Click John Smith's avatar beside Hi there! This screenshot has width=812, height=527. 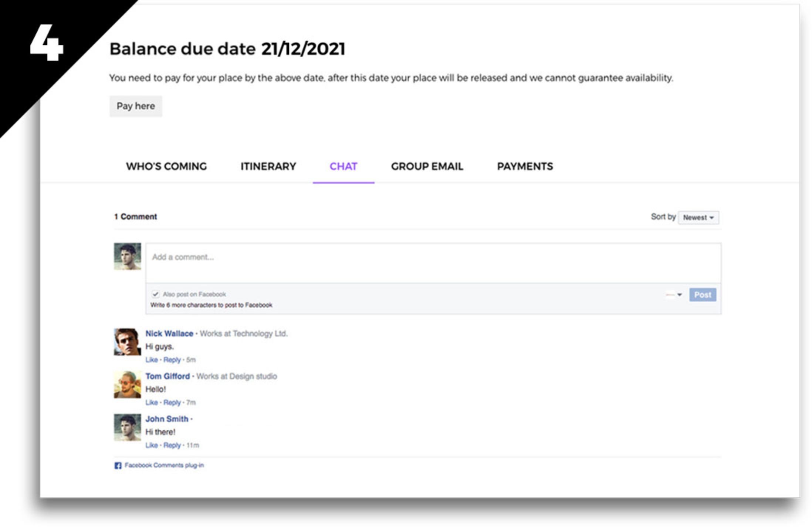tap(127, 427)
